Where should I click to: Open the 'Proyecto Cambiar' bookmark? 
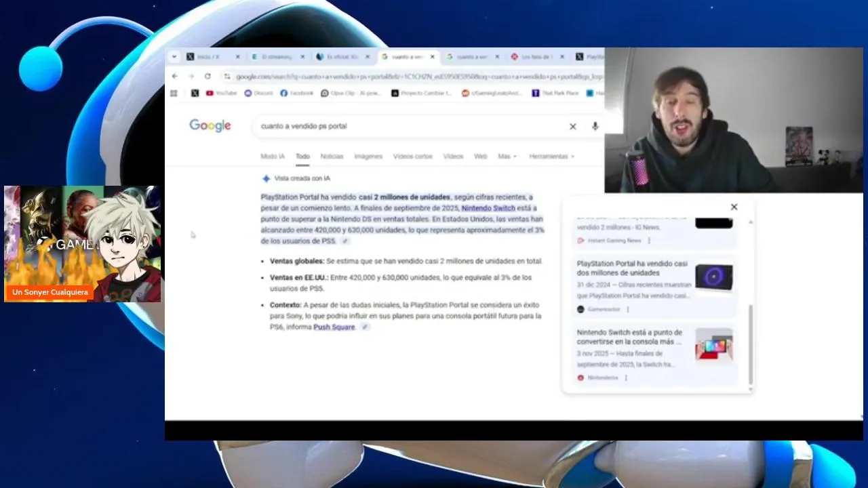422,93
